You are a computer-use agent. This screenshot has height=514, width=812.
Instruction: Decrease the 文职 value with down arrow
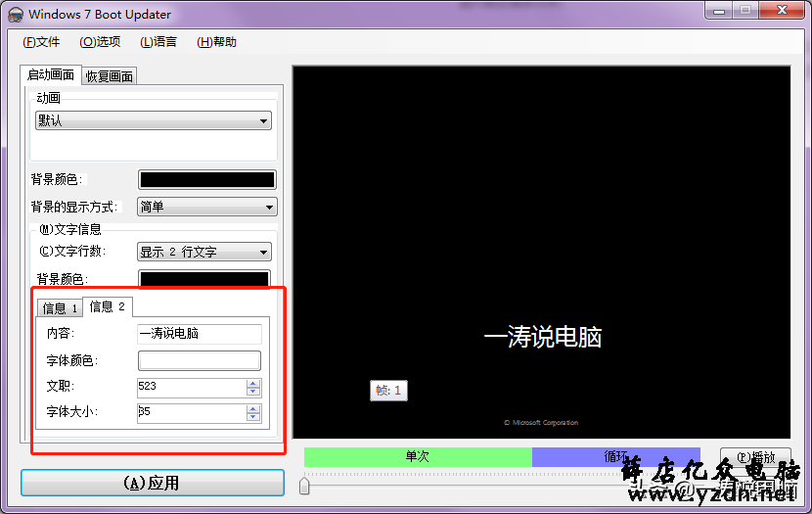point(253,392)
